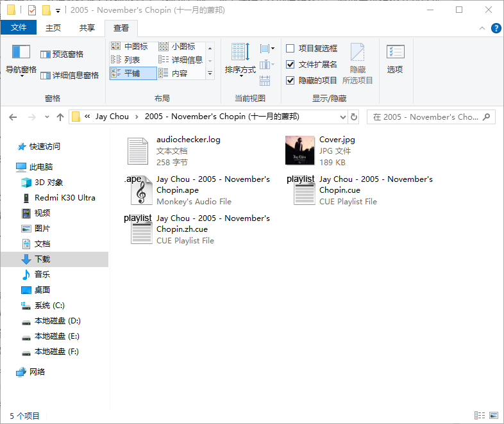Click the search box for this folder
The image size is (504, 424).
(x=431, y=117)
